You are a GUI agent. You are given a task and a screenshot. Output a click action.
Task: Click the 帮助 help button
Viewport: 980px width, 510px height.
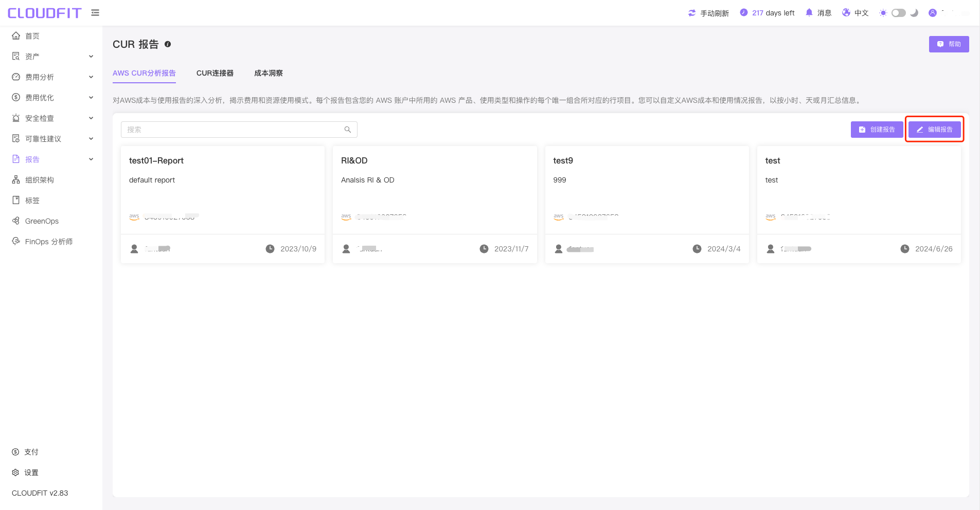pyautogui.click(x=949, y=44)
